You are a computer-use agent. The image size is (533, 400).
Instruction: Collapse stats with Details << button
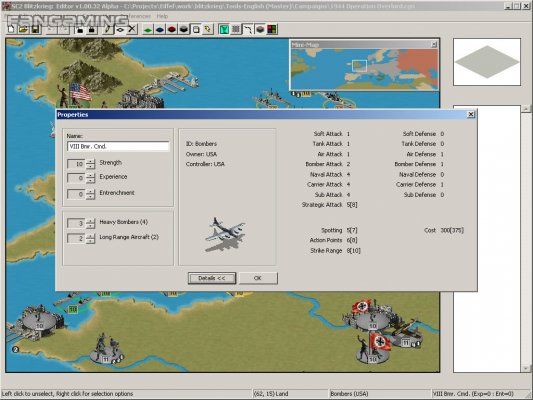tap(212, 278)
